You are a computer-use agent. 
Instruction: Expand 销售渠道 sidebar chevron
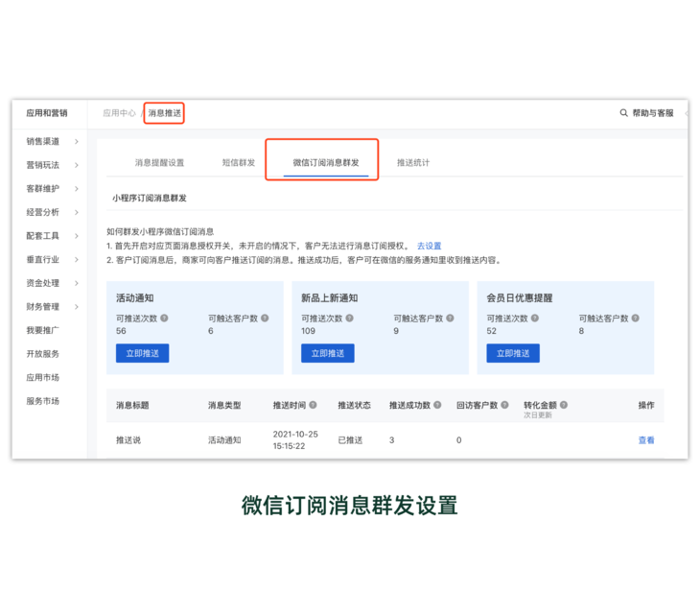(77, 142)
